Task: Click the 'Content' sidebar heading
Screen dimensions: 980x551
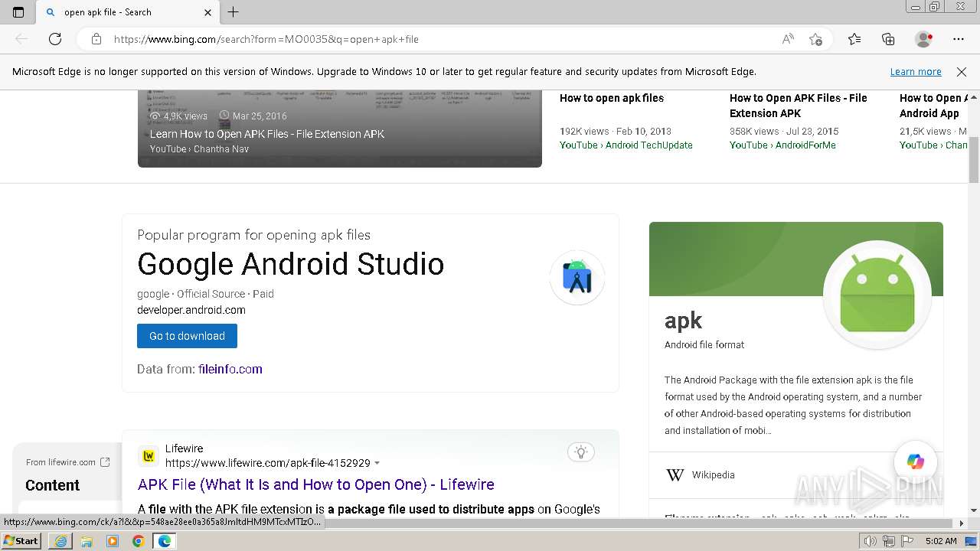Action: [x=52, y=485]
